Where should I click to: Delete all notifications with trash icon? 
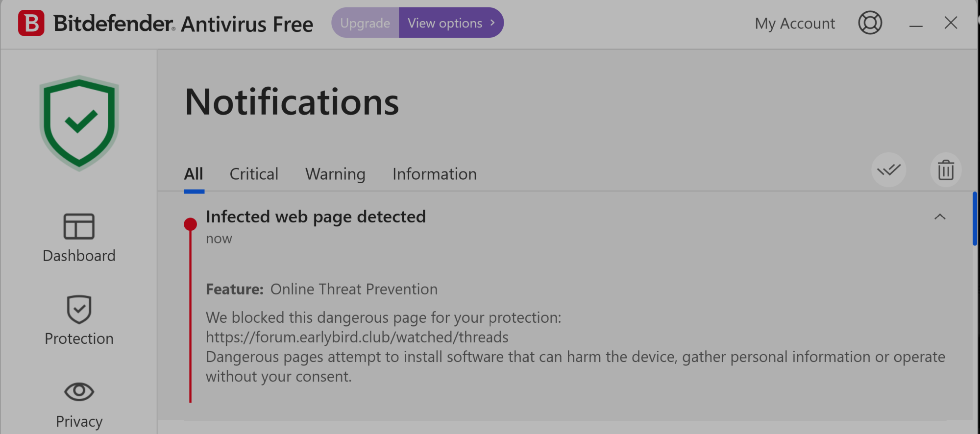click(x=945, y=170)
